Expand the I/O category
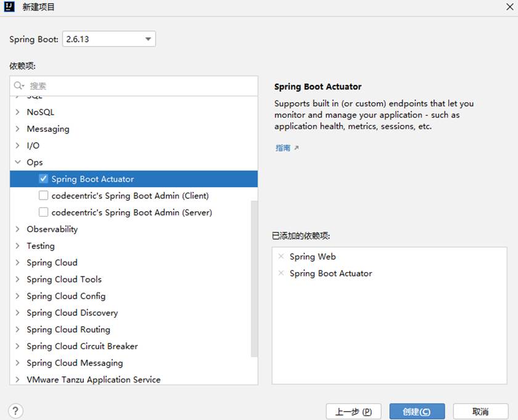Viewport: 518px width, 420px height. click(17, 145)
